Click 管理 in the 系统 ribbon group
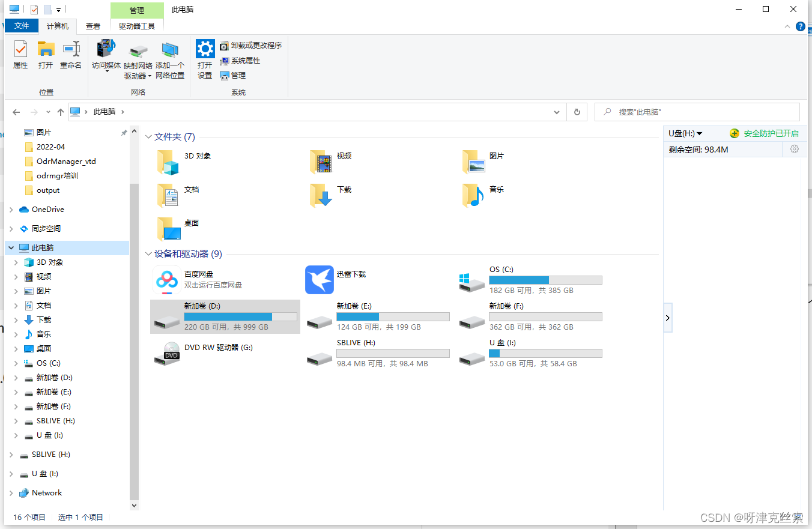812x529 pixels. pyautogui.click(x=233, y=76)
